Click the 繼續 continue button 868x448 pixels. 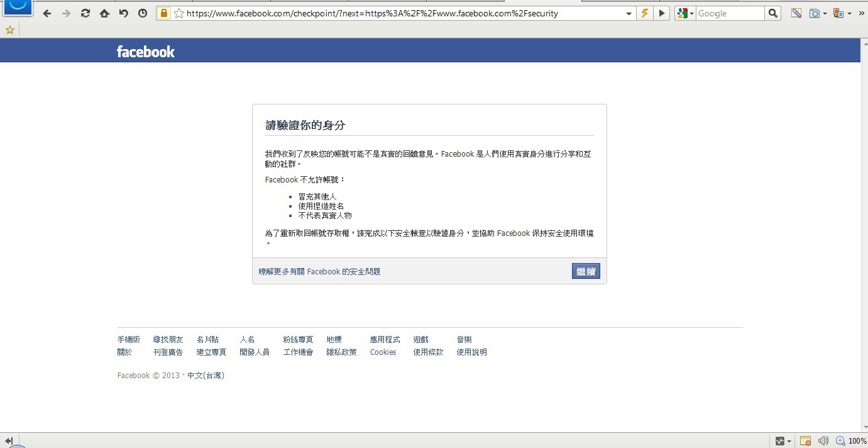point(586,271)
